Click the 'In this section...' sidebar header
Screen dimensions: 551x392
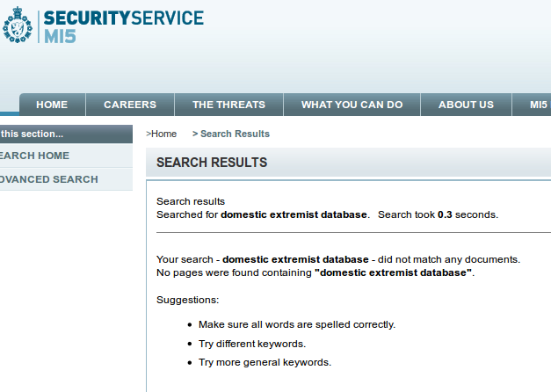coord(33,134)
